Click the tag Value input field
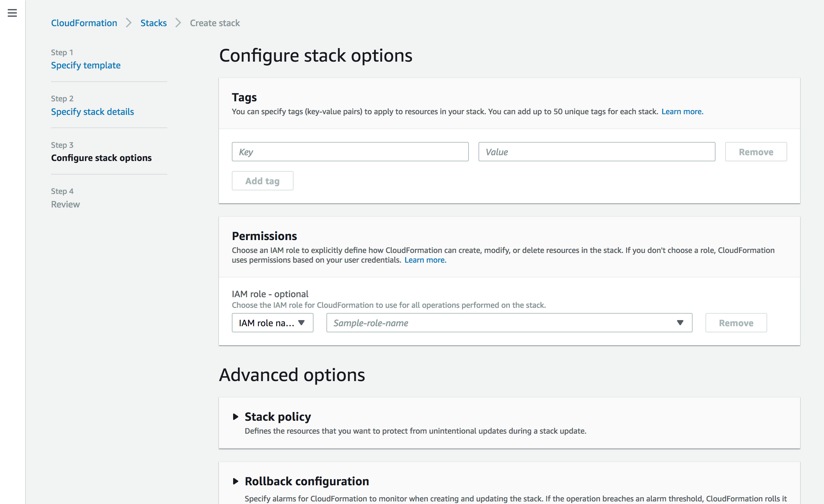The height and width of the screenshot is (504, 824). point(597,152)
